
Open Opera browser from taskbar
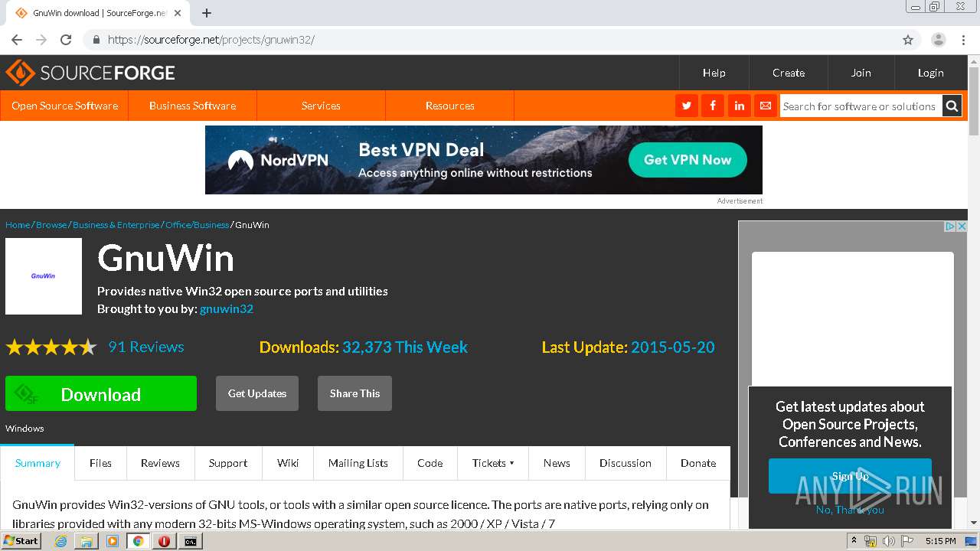[164, 541]
